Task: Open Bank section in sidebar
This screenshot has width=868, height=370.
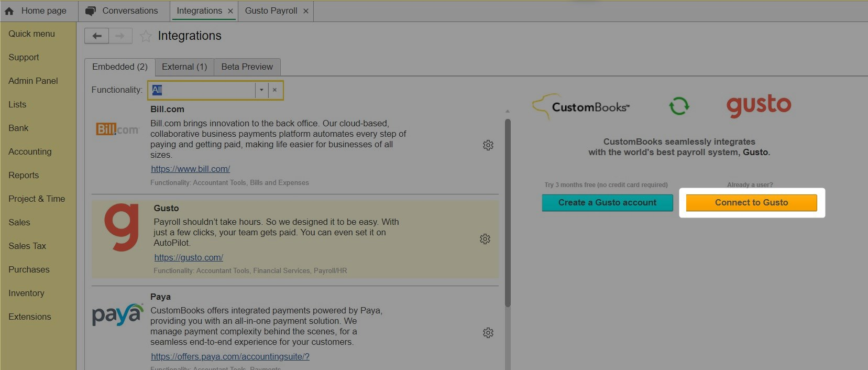Action: click(x=18, y=128)
